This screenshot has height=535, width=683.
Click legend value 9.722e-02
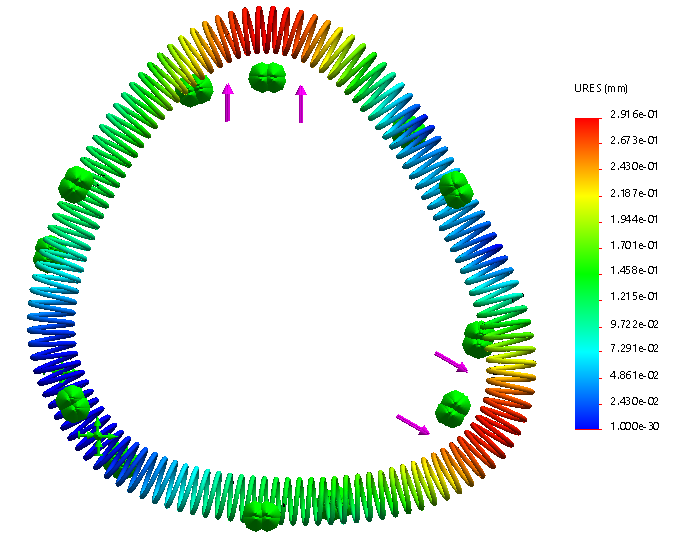634,324
